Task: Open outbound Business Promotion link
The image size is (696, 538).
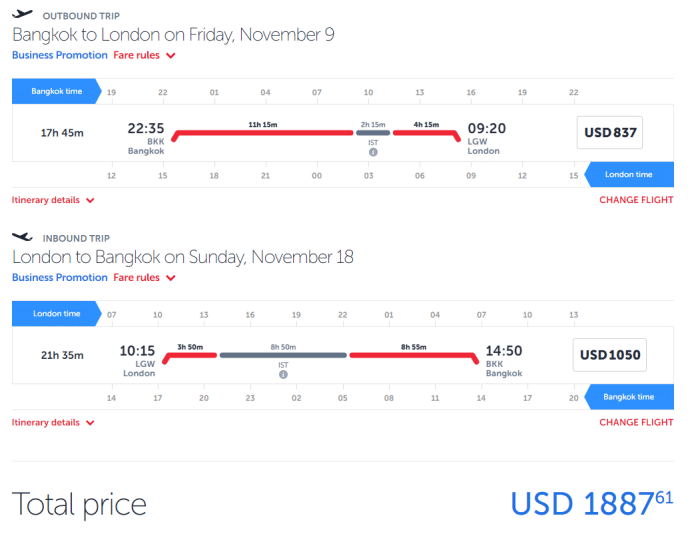Action: (59, 55)
